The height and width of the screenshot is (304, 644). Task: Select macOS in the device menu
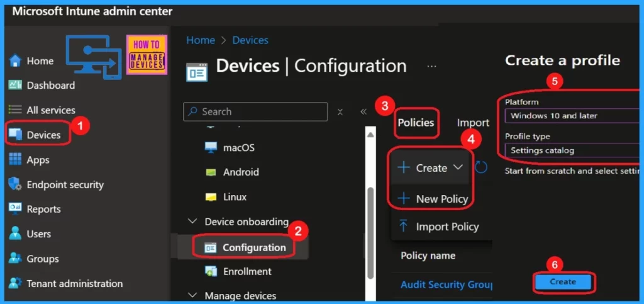238,148
